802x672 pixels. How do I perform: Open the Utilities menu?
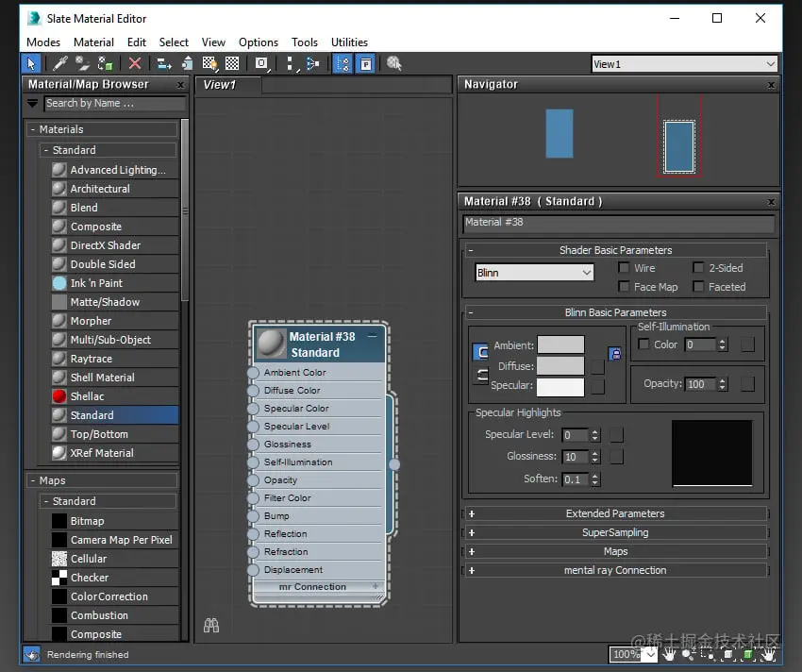tap(349, 42)
